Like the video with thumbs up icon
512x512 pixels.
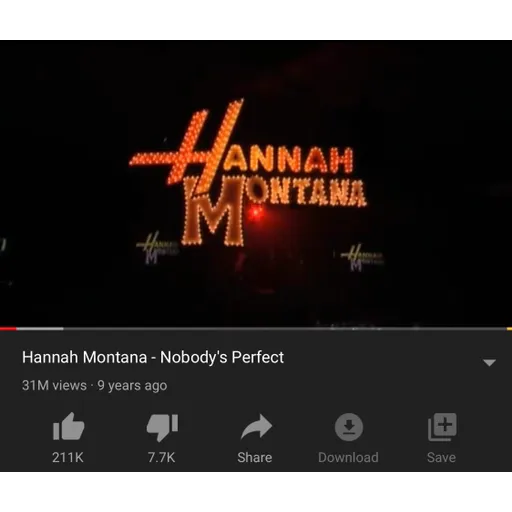coord(69,426)
